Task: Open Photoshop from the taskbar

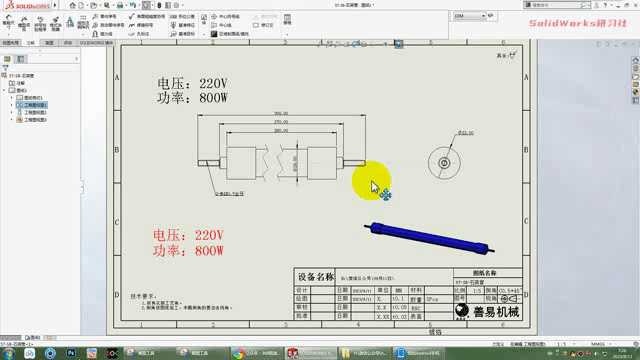Action: [x=71, y=353]
